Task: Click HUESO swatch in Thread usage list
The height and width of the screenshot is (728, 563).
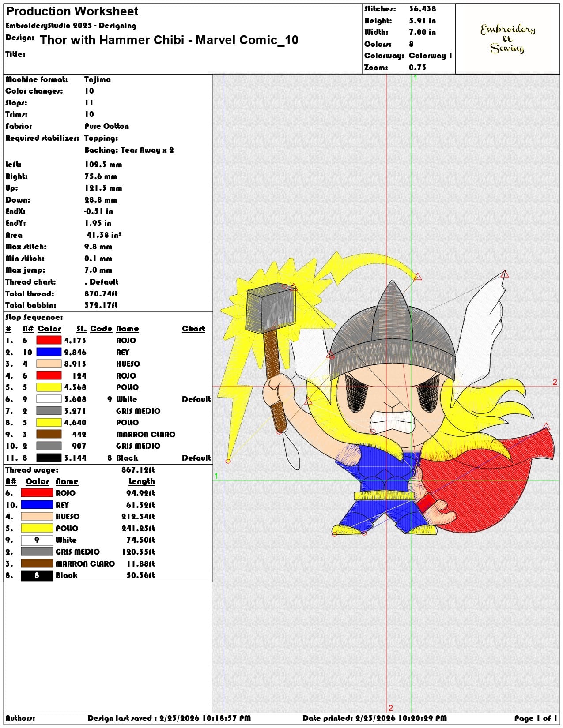Action: coord(37,516)
